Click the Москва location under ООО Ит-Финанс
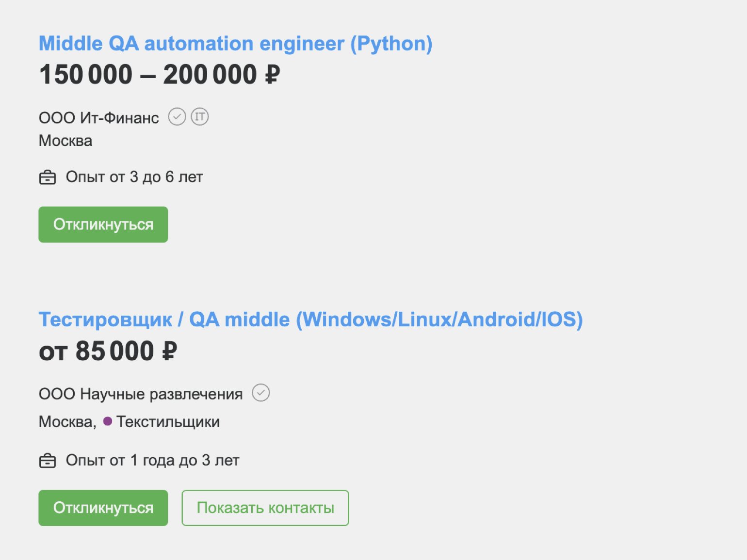Image resolution: width=747 pixels, height=560 pixels. point(65,141)
